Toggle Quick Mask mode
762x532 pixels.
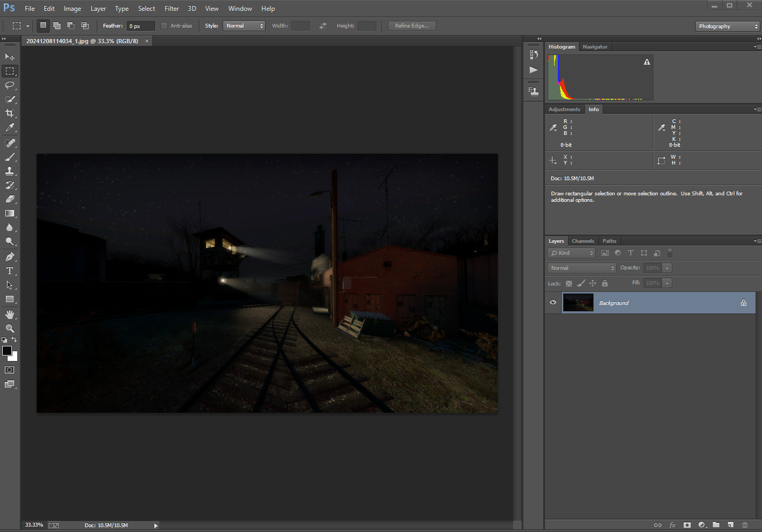pyautogui.click(x=10, y=370)
